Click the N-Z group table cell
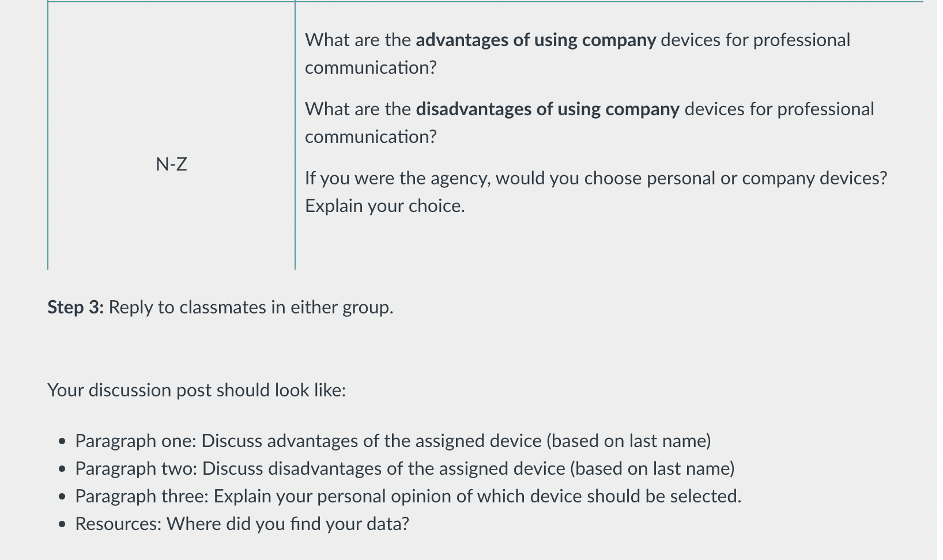 tap(171, 135)
